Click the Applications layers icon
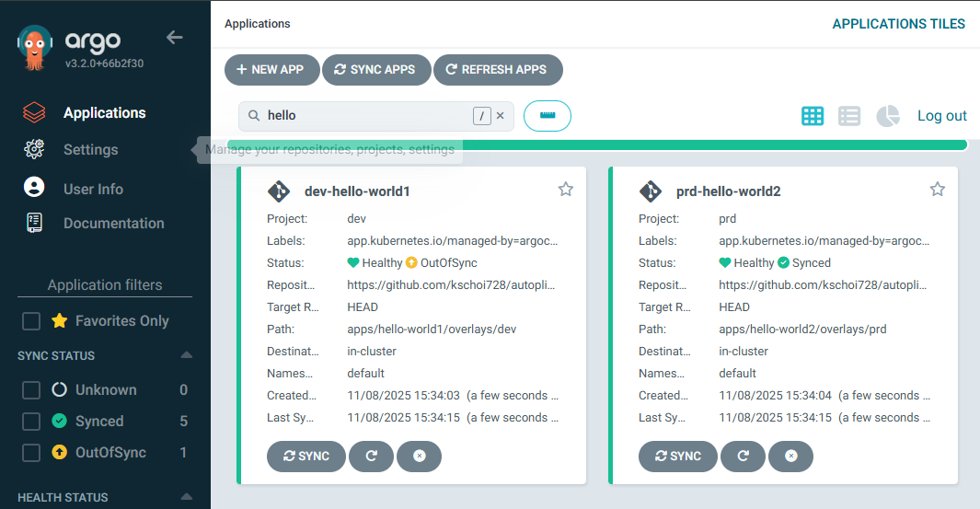Viewport: 980px width, 509px height. click(34, 112)
